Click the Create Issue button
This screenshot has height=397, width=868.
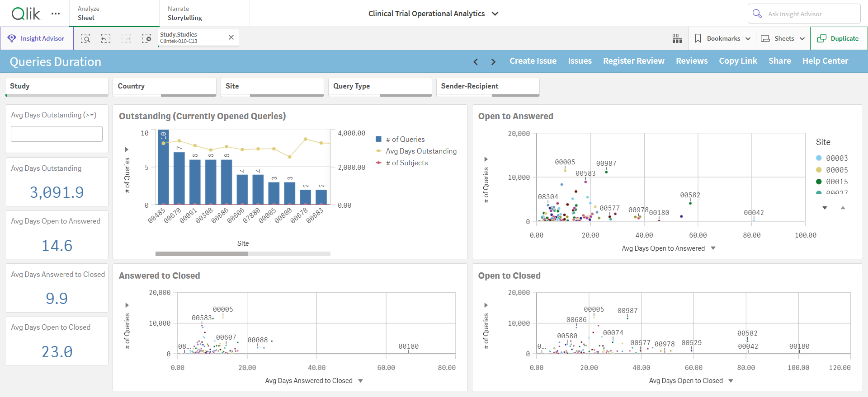[533, 61]
